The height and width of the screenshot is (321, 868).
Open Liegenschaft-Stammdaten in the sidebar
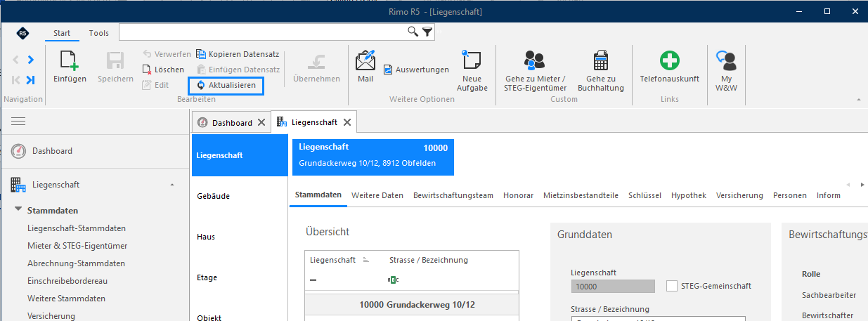tap(77, 228)
